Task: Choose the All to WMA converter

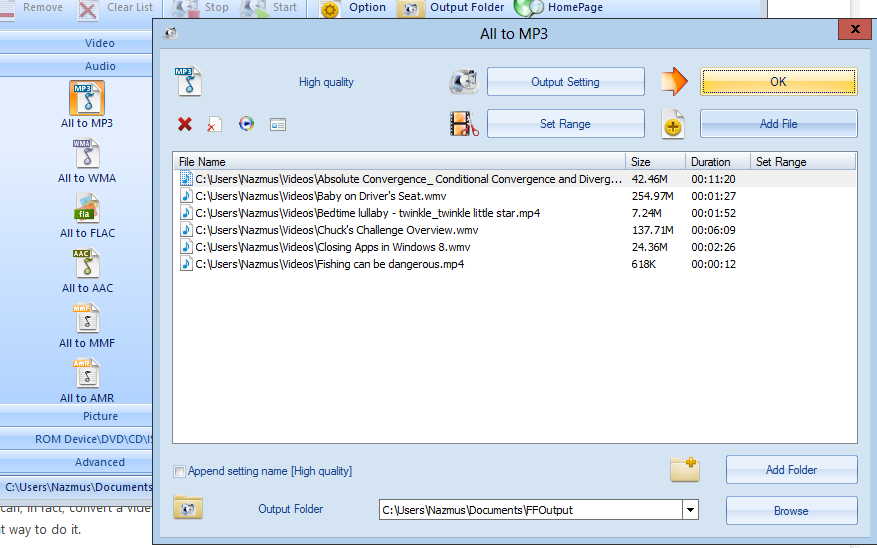Action: 87,155
